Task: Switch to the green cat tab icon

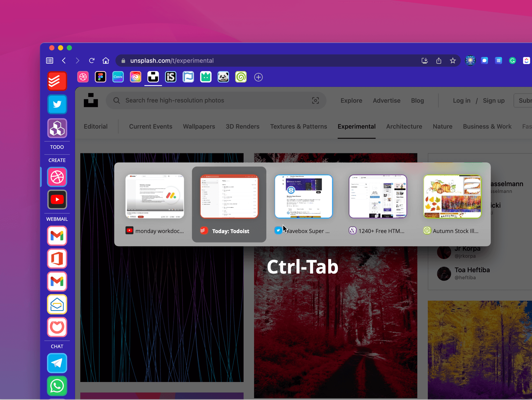Action: 206,77
